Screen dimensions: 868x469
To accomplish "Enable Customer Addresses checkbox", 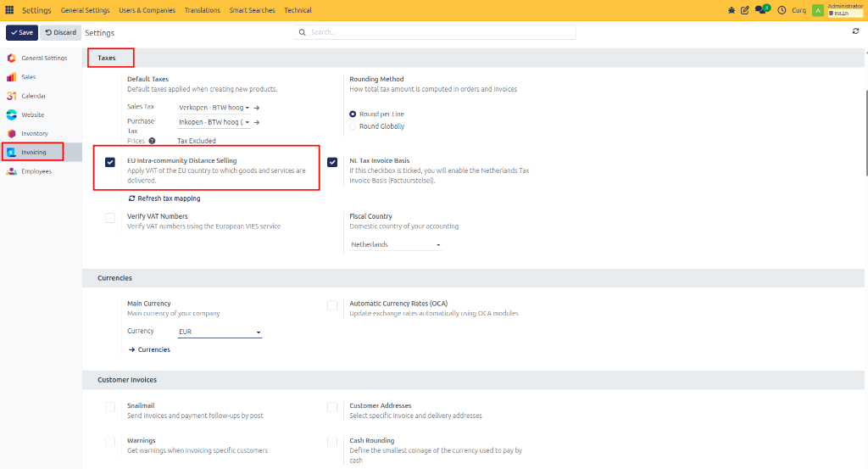I will tap(332, 407).
